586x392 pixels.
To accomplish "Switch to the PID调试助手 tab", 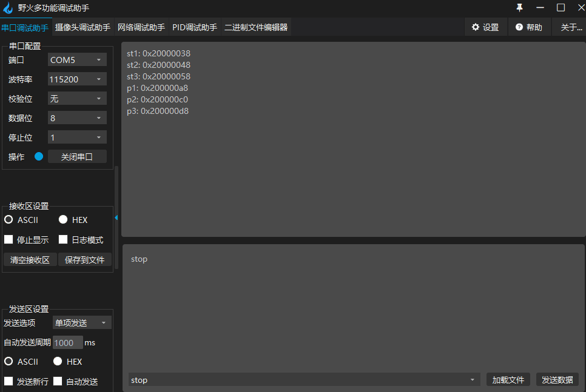I will (195, 27).
